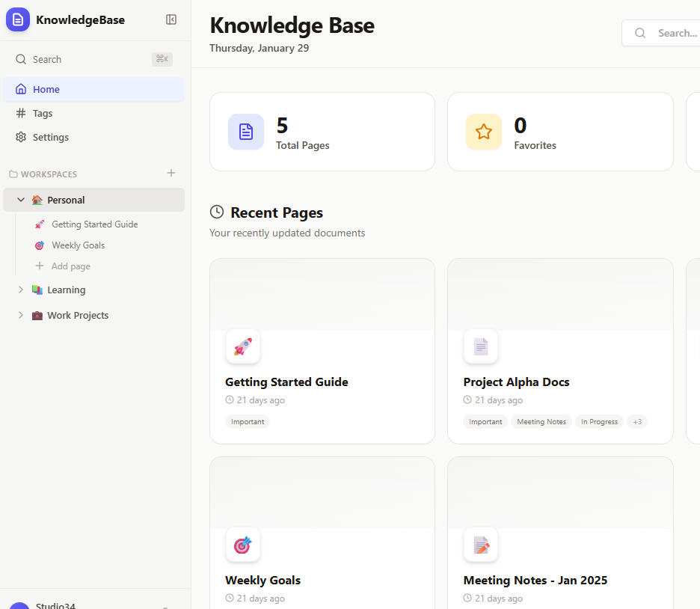Collapse the Personal workspace chevron

(x=20, y=200)
